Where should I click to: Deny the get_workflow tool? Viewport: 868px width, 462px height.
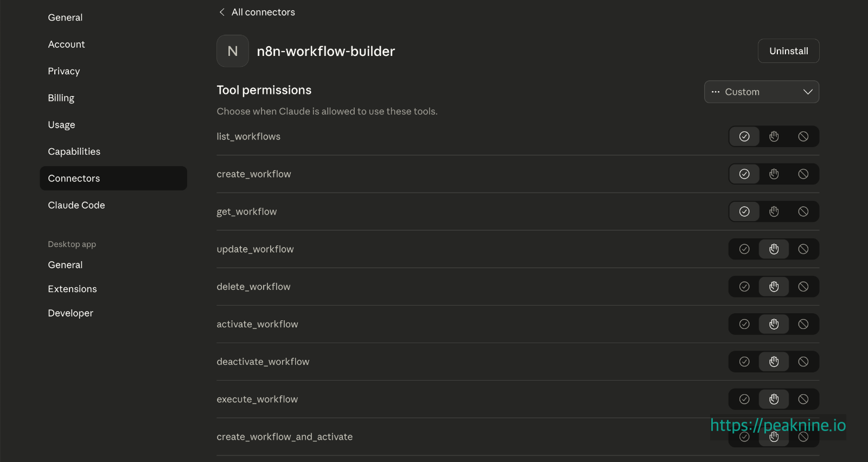click(x=803, y=211)
